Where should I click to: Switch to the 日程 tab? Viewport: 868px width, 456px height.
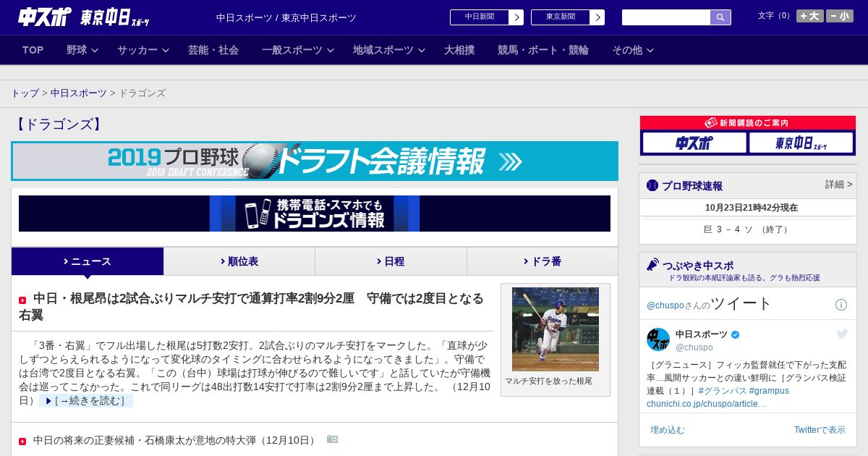pos(391,261)
